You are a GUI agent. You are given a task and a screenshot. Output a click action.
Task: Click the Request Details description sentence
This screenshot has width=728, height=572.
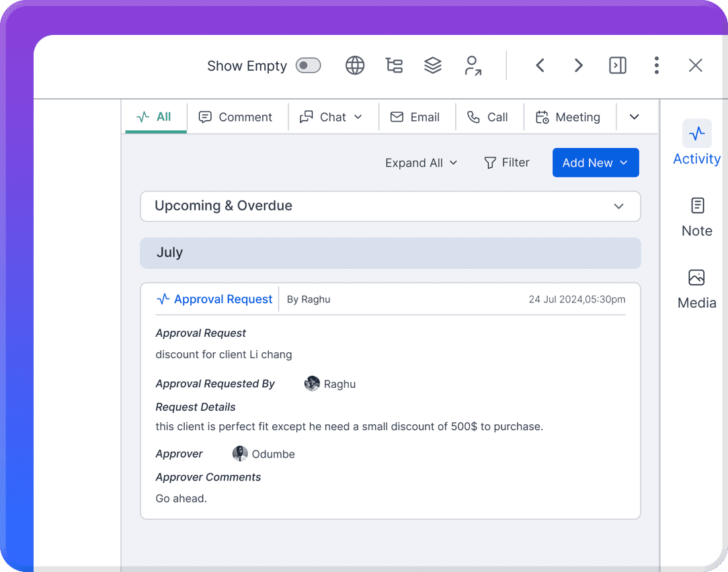349,427
